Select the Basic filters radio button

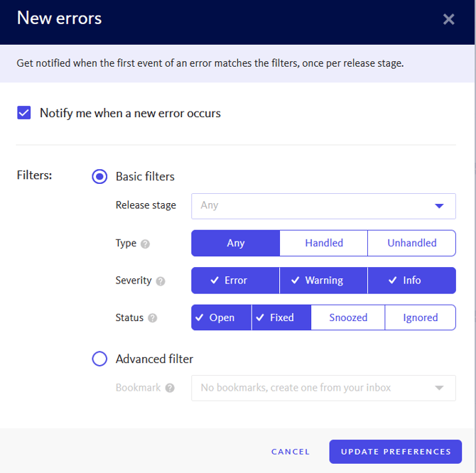[99, 176]
